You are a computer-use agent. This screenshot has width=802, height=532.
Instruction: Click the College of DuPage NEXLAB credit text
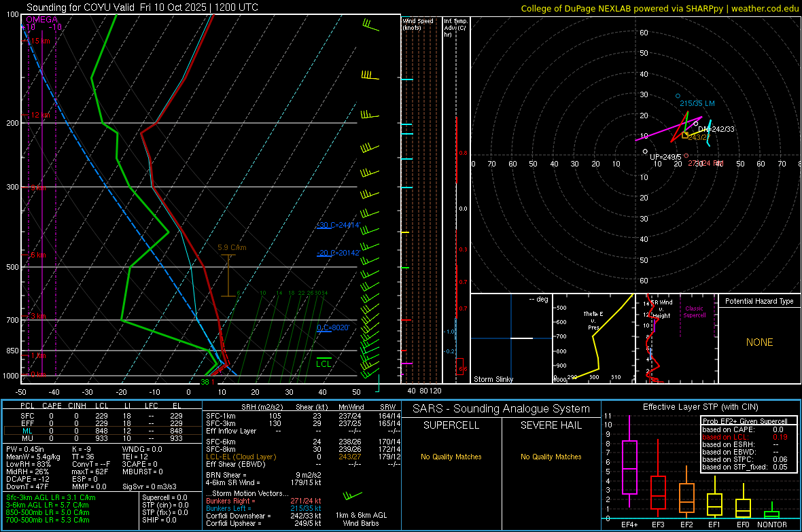(x=660, y=8)
